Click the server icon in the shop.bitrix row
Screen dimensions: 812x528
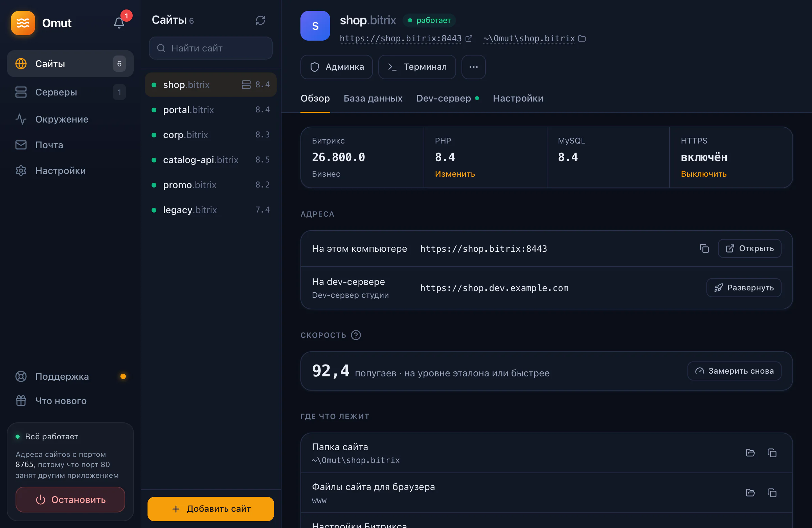coord(246,85)
